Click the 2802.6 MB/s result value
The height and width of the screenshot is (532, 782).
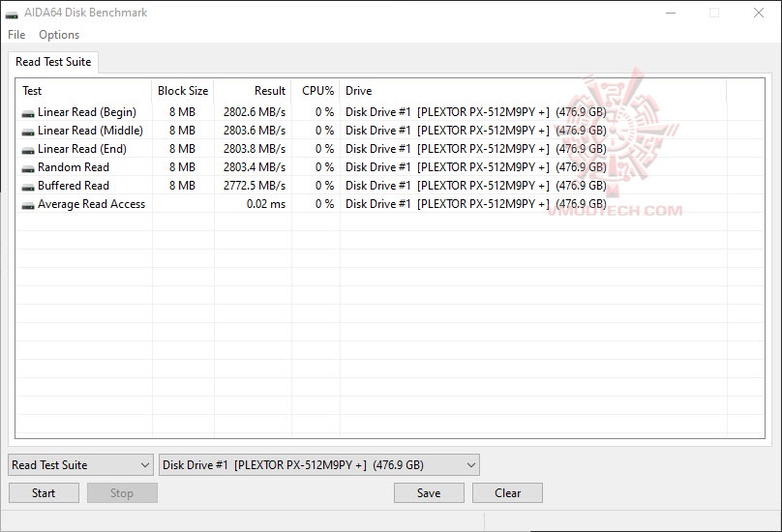[x=255, y=112]
